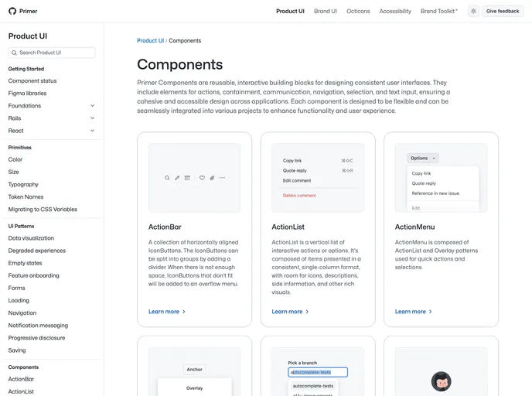This screenshot has height=396, width=532.
Task: Open the Loading pattern page
Action: click(19, 300)
